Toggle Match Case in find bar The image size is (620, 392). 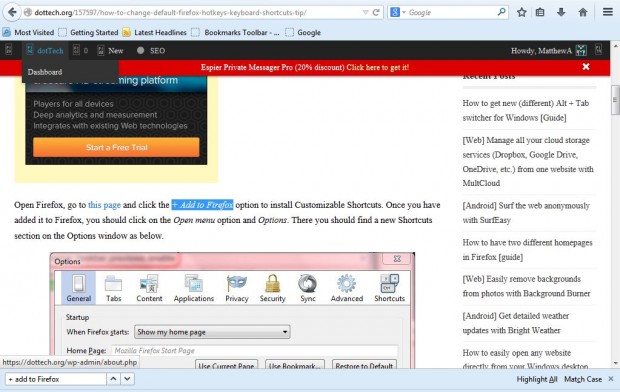point(583,379)
